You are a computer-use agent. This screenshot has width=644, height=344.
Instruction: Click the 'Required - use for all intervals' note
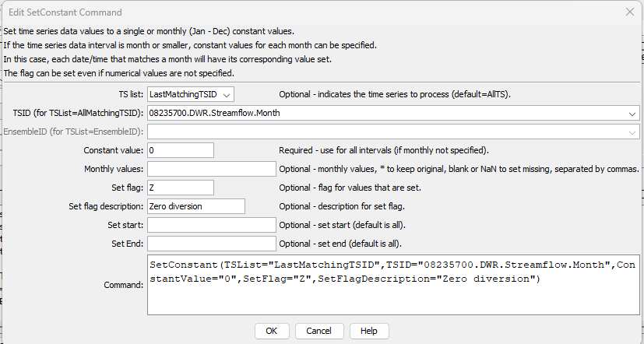coord(384,150)
